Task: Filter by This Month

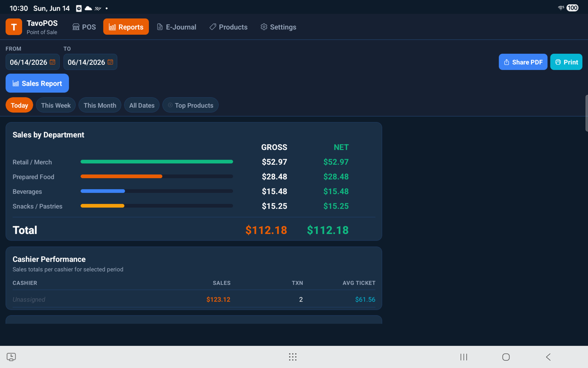Action: [100, 105]
